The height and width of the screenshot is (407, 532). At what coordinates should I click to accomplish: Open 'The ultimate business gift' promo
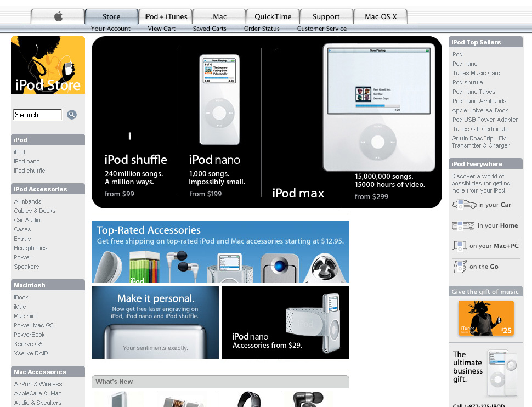click(485, 373)
